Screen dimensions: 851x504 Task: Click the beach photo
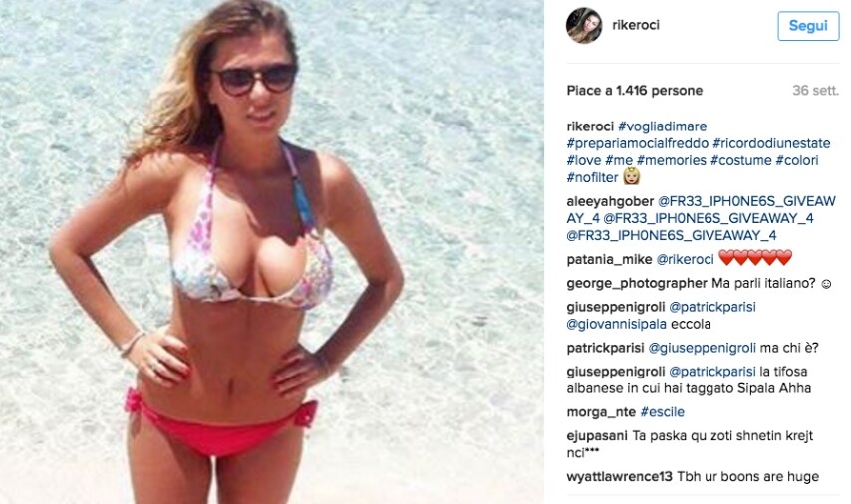(x=271, y=252)
